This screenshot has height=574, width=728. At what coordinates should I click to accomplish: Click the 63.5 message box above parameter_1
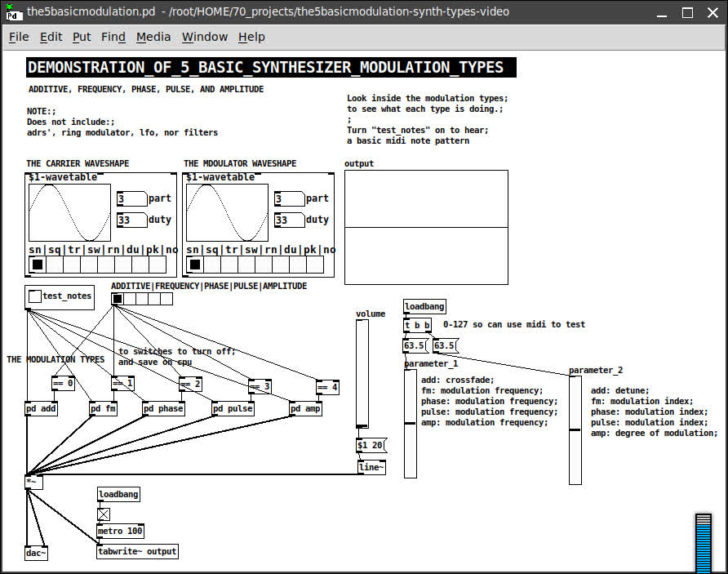pyautogui.click(x=415, y=345)
